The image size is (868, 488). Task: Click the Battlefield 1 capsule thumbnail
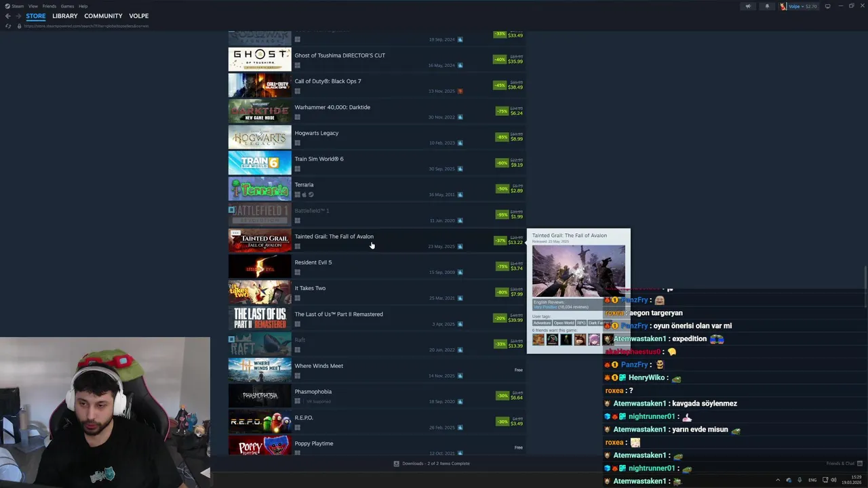click(x=260, y=215)
